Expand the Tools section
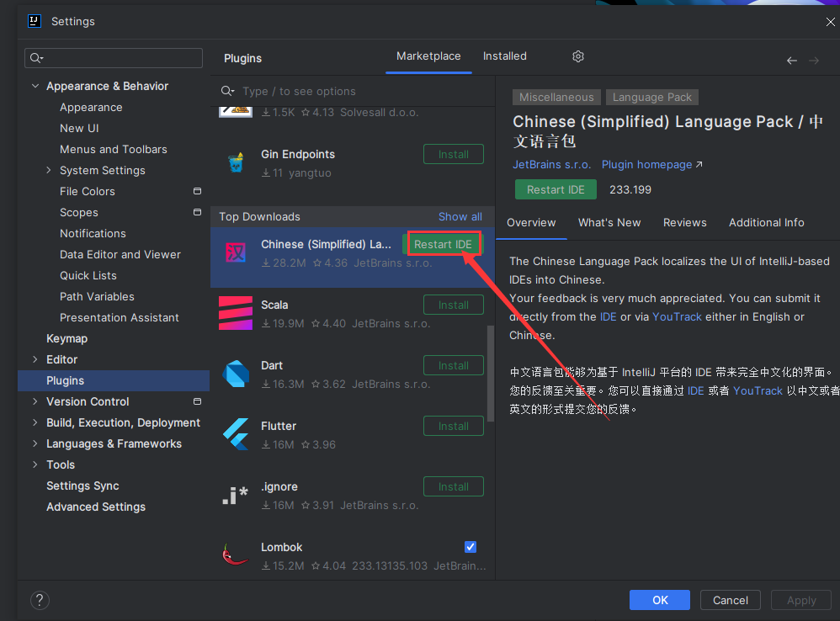 click(35, 464)
